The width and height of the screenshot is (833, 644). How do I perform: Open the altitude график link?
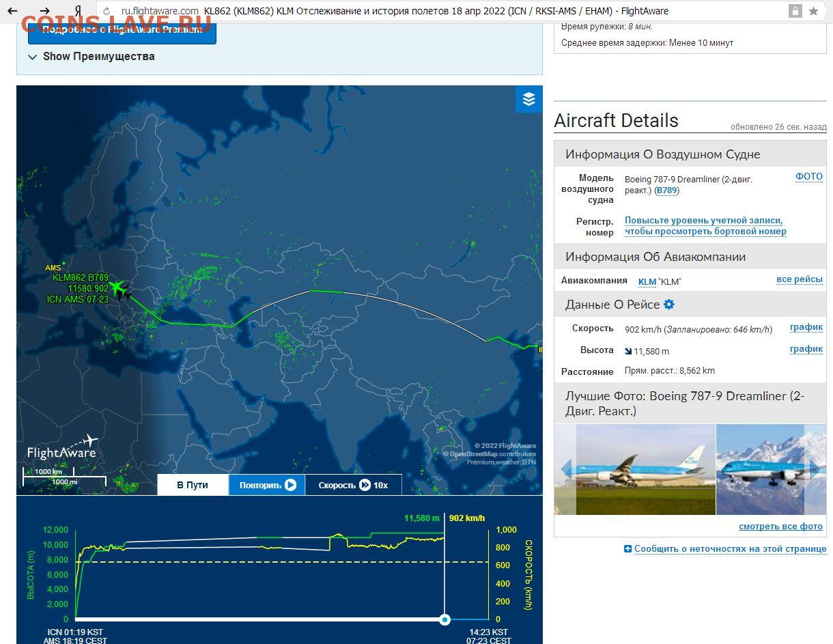(806, 349)
